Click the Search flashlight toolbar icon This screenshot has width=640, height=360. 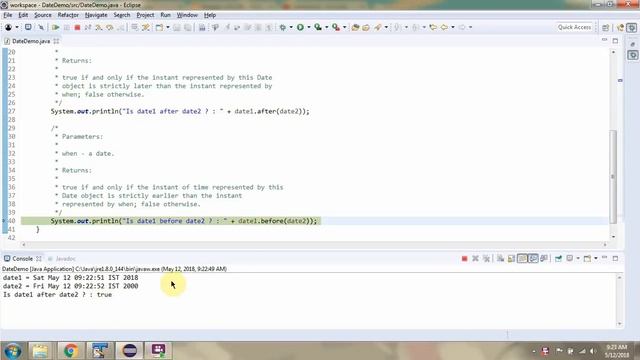(378, 27)
